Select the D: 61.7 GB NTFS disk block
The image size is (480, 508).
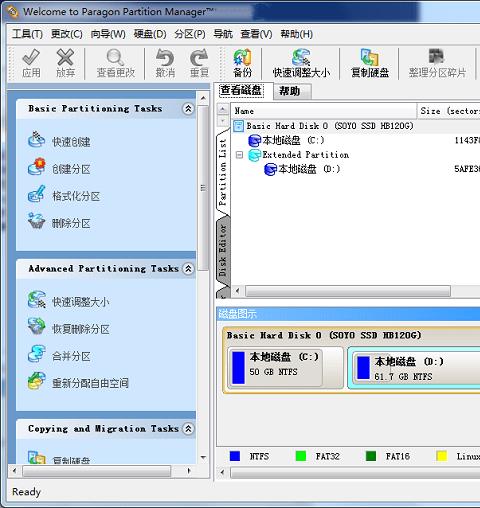[415, 368]
